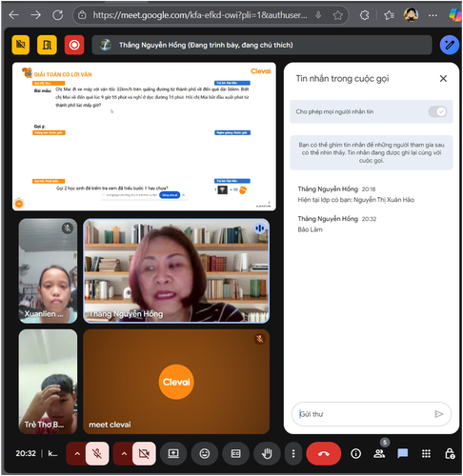Reload the Google Meet page

tap(57, 15)
